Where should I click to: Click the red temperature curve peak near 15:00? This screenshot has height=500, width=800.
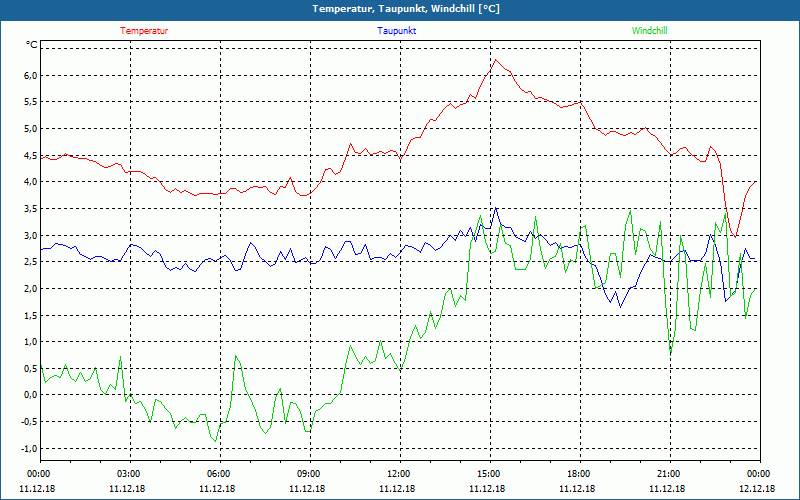(495, 60)
